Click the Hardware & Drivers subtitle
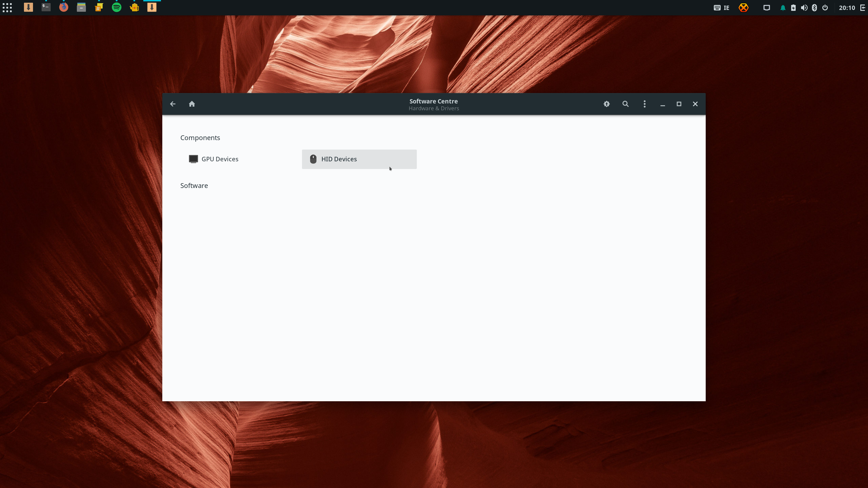This screenshot has width=868, height=488. [434, 108]
